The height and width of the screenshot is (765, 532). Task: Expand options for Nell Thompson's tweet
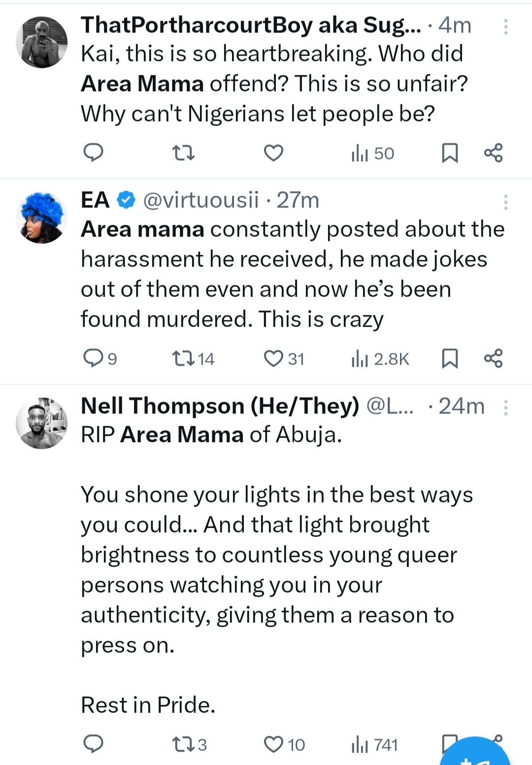(505, 408)
